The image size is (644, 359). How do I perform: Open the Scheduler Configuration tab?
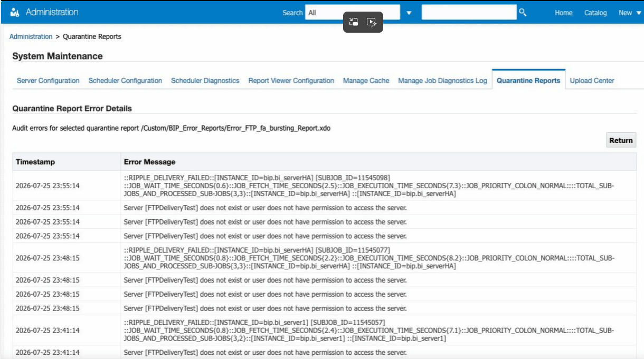(125, 81)
